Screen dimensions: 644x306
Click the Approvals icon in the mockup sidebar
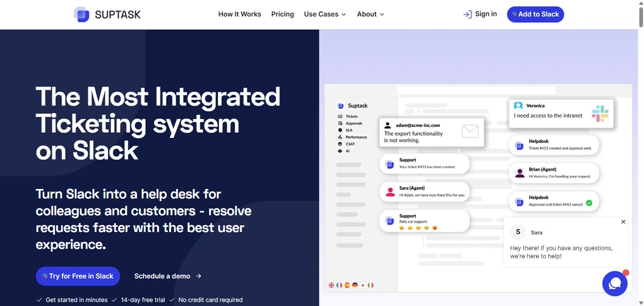(340, 123)
